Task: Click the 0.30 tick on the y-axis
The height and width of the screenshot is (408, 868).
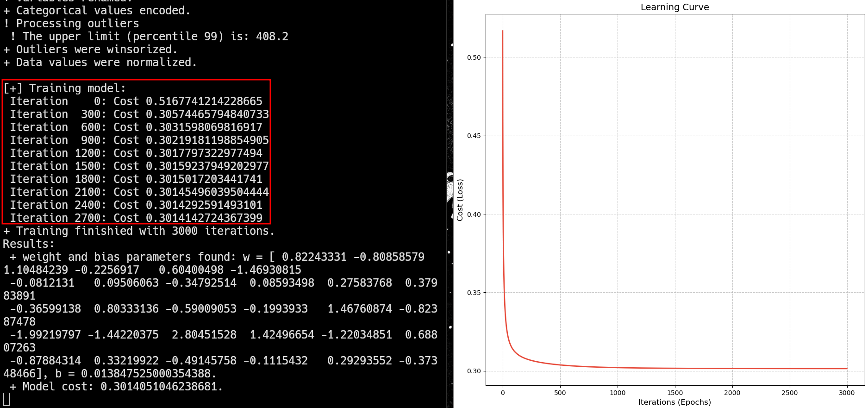Action: 474,371
